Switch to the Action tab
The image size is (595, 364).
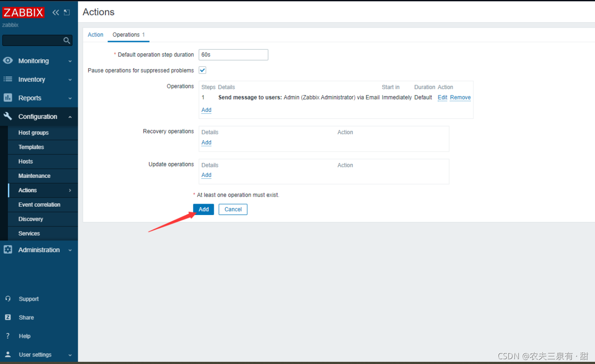click(x=95, y=35)
